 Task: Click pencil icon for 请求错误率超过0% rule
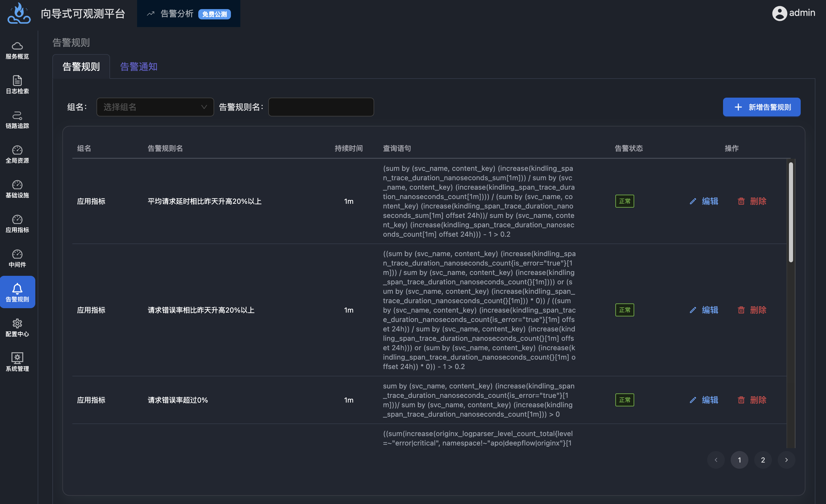tap(693, 400)
